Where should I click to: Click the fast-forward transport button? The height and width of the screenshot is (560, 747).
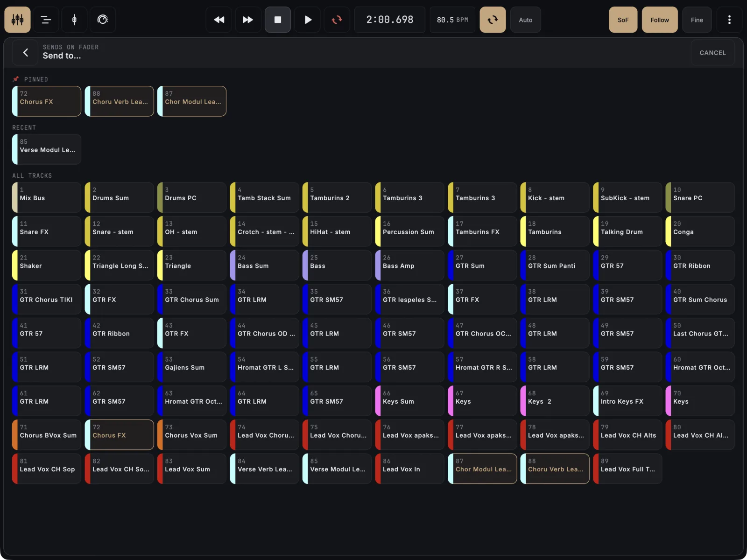pos(248,20)
